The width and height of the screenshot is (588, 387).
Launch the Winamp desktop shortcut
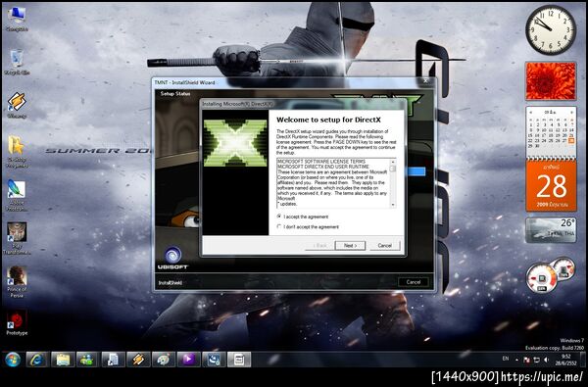click(17, 105)
